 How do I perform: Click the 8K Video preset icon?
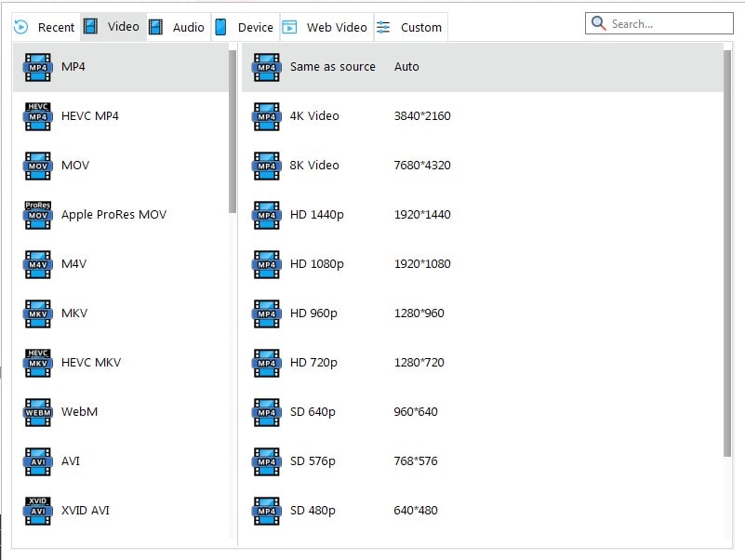266,166
